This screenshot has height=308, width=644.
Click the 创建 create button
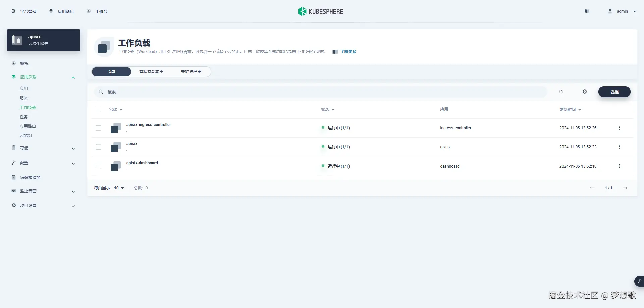click(614, 92)
